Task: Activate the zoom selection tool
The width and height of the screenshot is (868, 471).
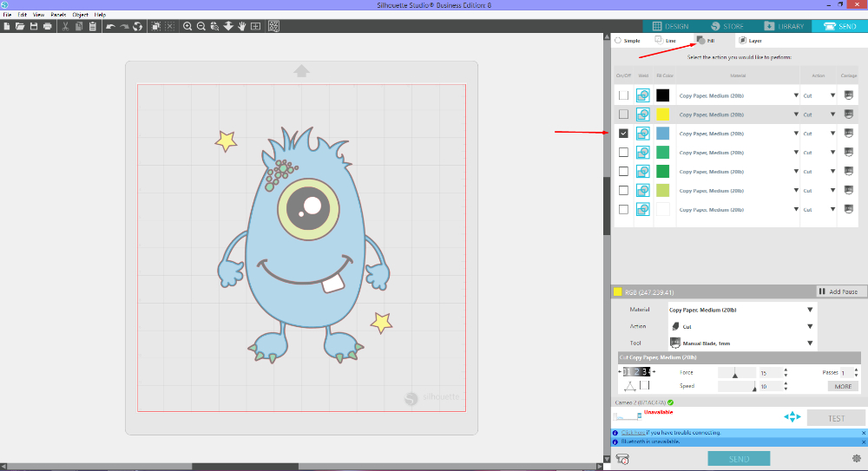Action: coord(214,26)
